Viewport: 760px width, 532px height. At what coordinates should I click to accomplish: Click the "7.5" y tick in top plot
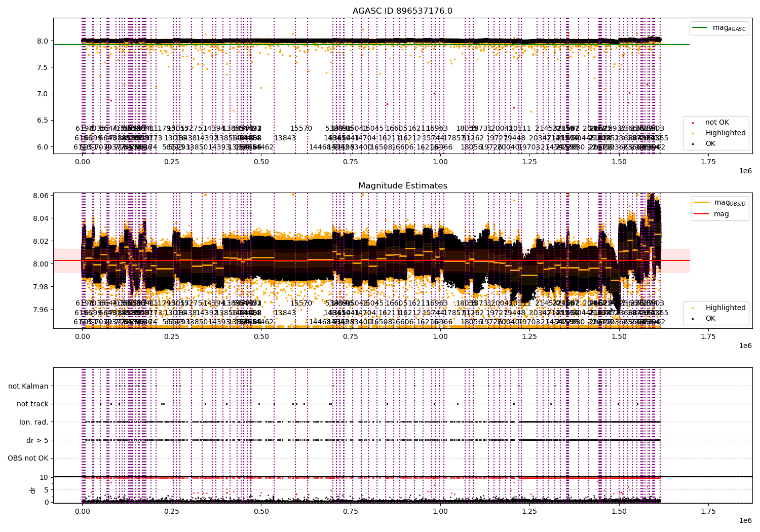point(43,67)
